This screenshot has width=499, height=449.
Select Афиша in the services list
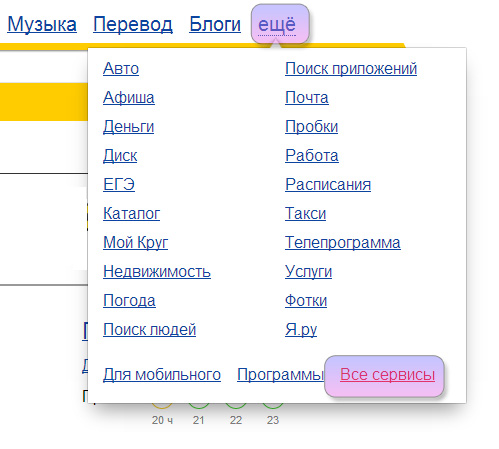pyautogui.click(x=129, y=98)
